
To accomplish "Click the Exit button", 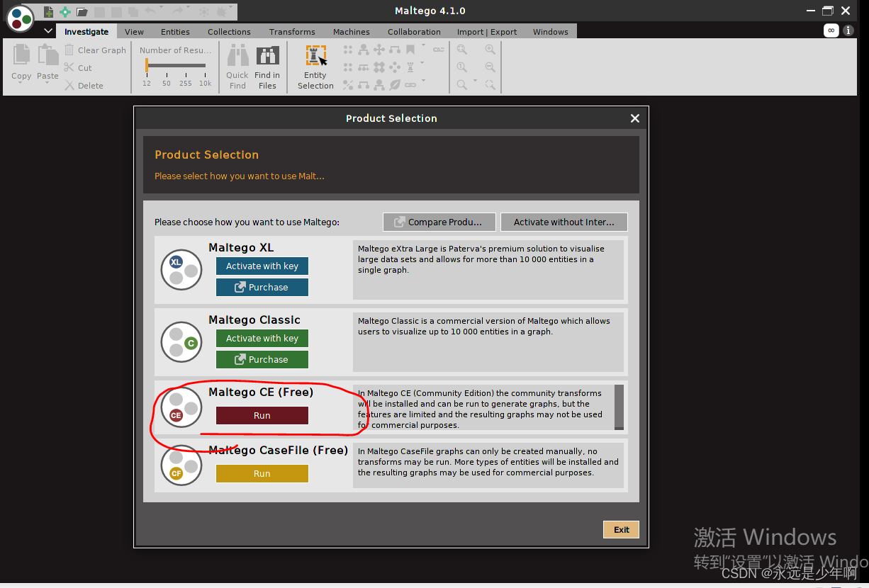I will tap(622, 530).
